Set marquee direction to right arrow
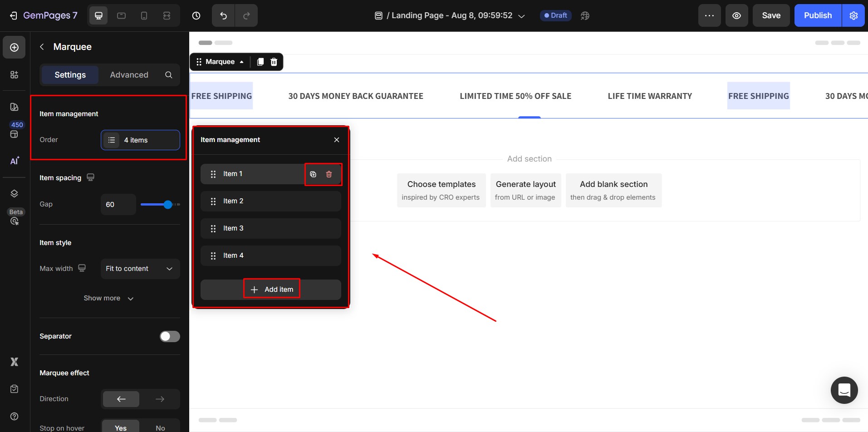868x432 pixels. pyautogui.click(x=160, y=399)
